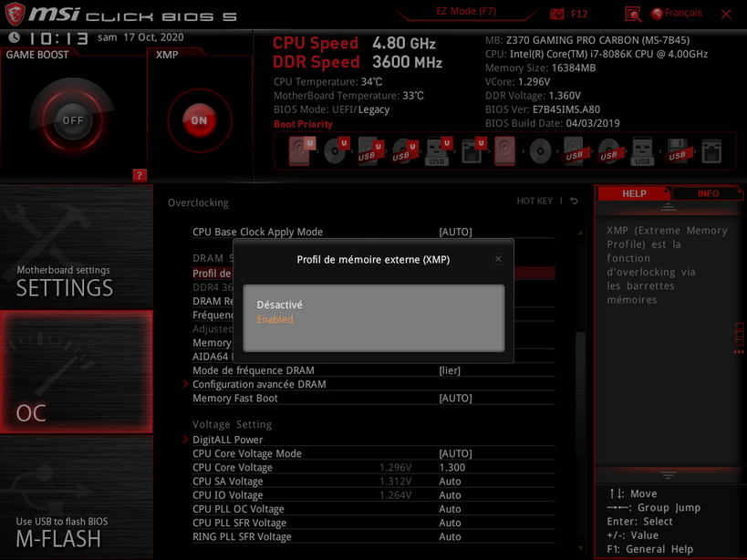Expand the DigitALL Power submenu
Screen dimensions: 747x560
click(228, 440)
